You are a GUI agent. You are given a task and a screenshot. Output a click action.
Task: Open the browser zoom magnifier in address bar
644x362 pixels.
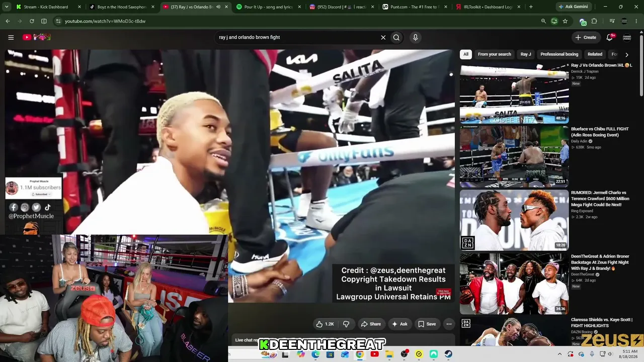pyautogui.click(x=543, y=21)
